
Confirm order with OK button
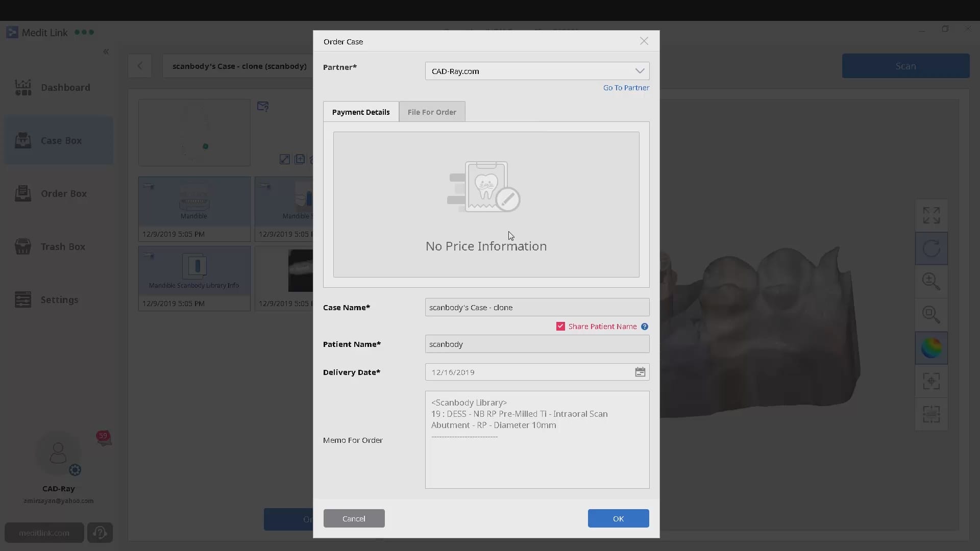[618, 518]
